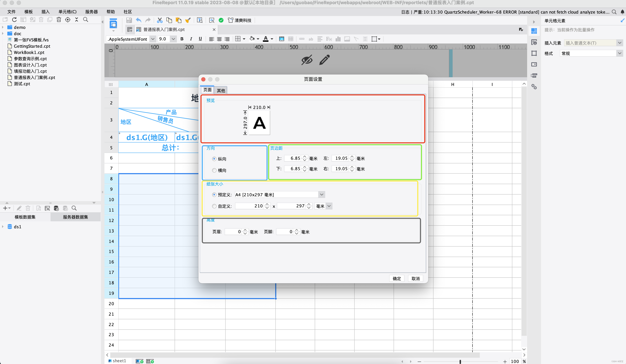Select the 横向 landscape radio button
The height and width of the screenshot is (364, 626).
[x=214, y=170]
